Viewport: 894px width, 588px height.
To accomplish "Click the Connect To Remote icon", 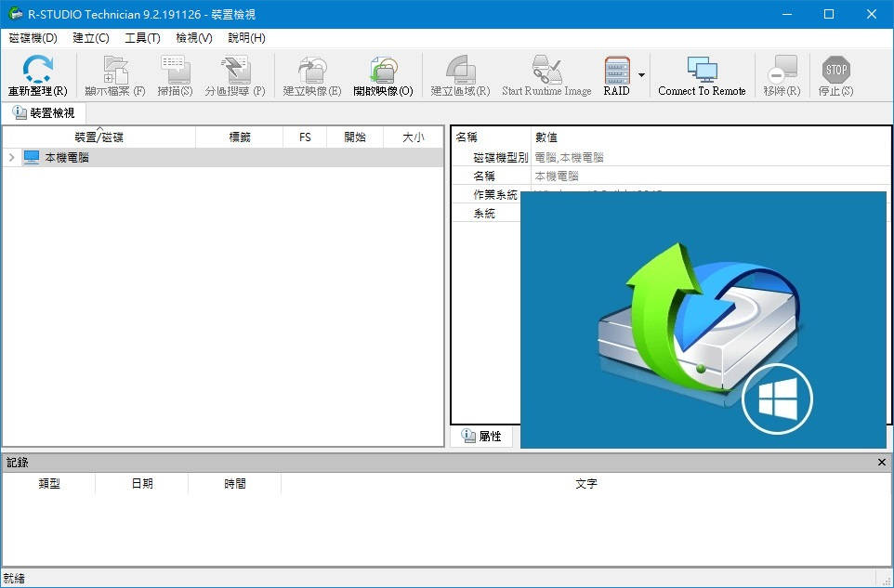I will [x=702, y=74].
